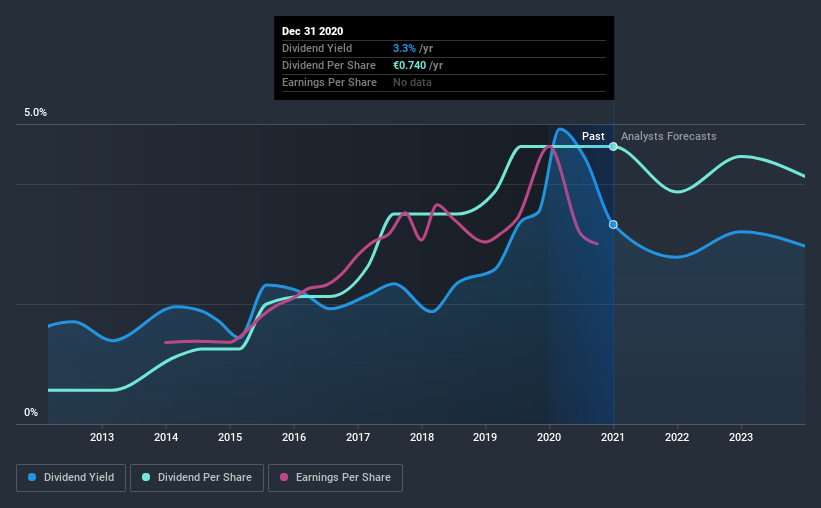The width and height of the screenshot is (821, 508).
Task: Click the 3.3% dividend yield value
Action: [x=404, y=48]
